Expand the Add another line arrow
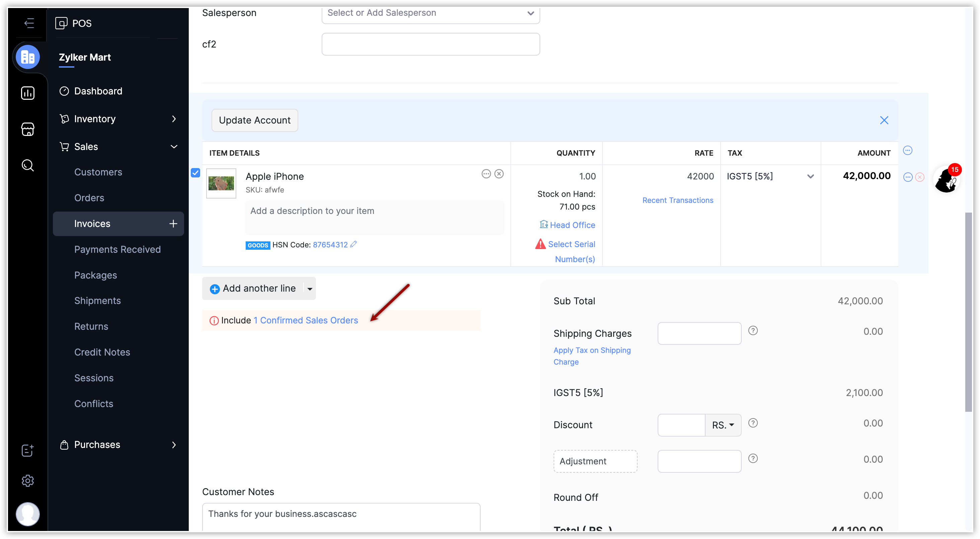This screenshot has height=539, width=980. click(x=310, y=289)
